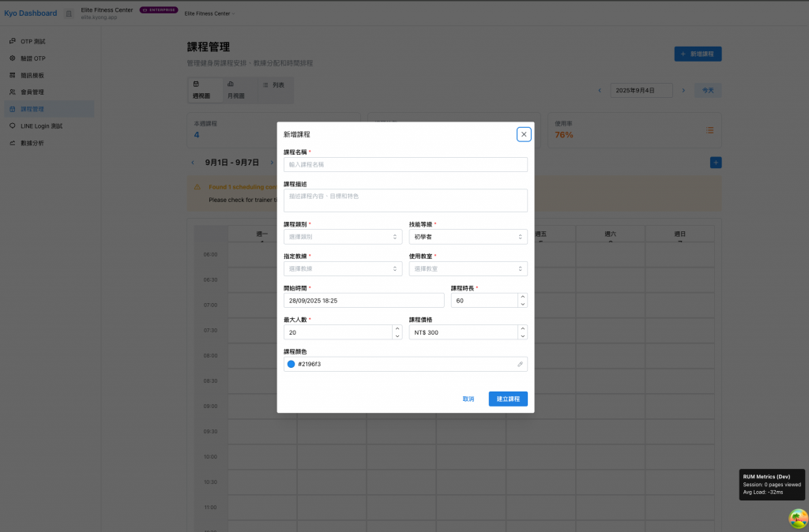Increase 最大人數 with the up arrow

point(397,329)
